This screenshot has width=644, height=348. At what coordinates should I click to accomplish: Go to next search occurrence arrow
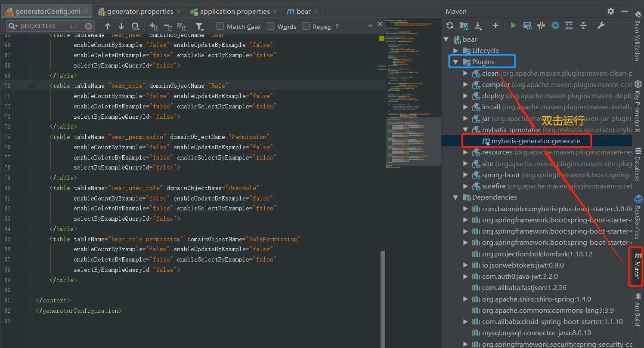point(121,26)
